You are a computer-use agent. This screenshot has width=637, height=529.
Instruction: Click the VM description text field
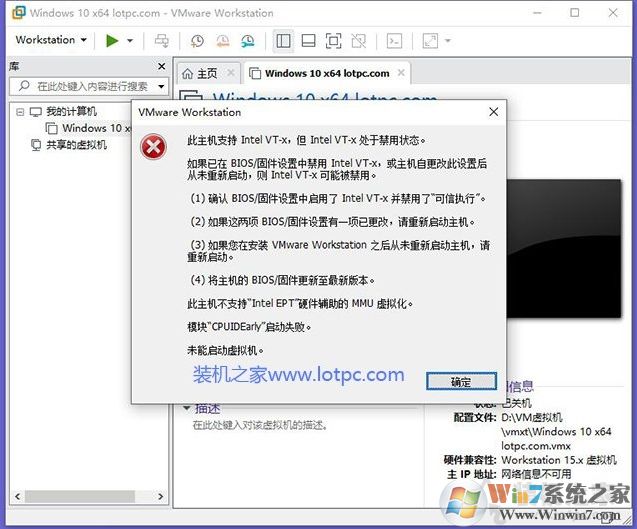[x=260, y=425]
